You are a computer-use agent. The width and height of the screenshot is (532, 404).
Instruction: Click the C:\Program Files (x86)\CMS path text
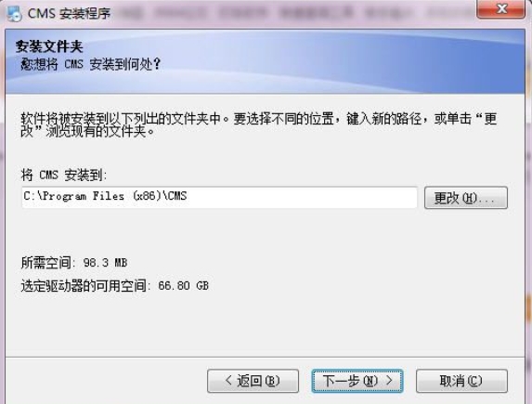[105, 196]
